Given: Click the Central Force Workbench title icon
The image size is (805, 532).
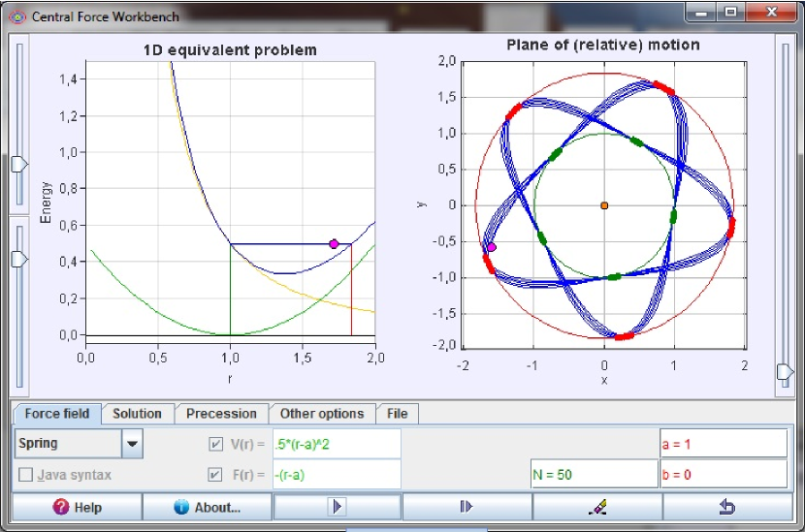Looking at the screenshot, I should click(x=16, y=16).
